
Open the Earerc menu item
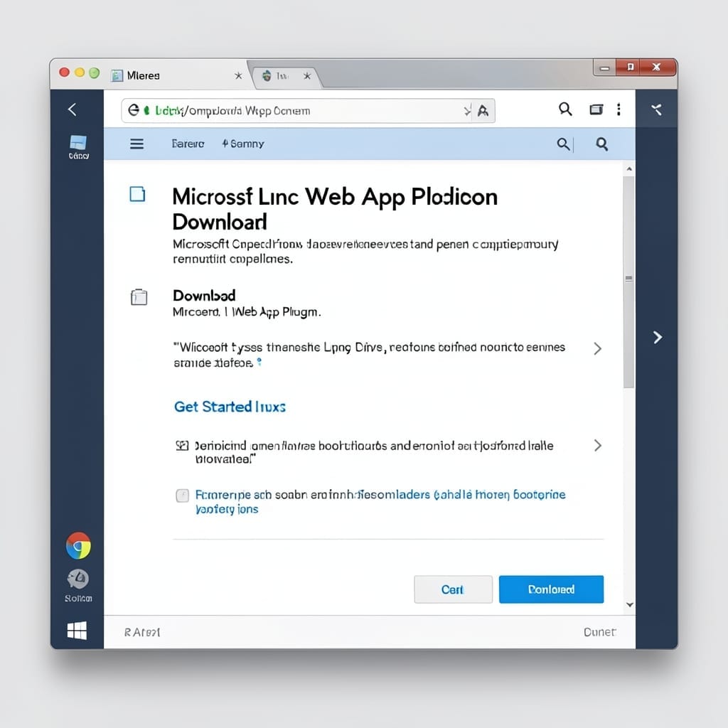188,144
